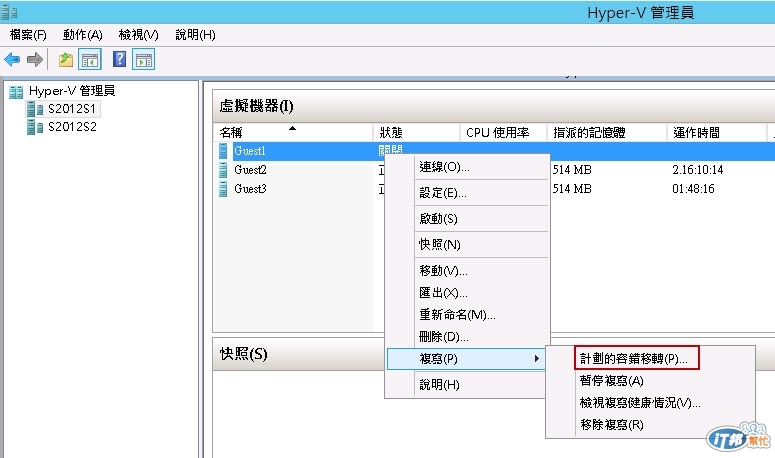
Task: Click the 快照(S) panel heading
Action: tap(244, 354)
